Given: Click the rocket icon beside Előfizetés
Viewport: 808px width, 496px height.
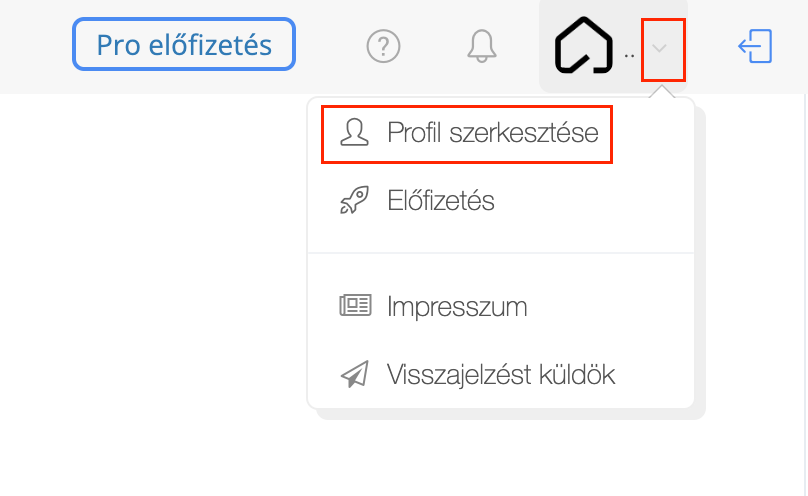Looking at the screenshot, I should [355, 200].
